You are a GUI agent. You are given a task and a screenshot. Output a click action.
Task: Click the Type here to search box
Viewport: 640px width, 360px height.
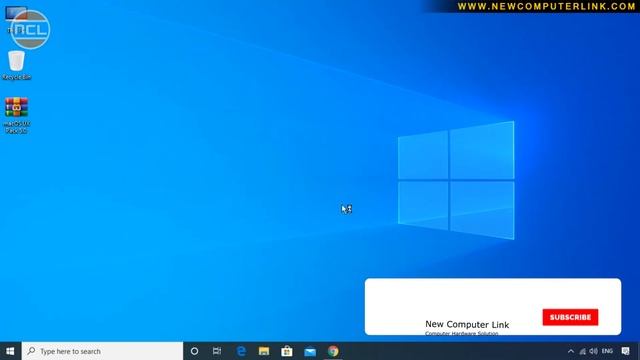tap(102, 351)
